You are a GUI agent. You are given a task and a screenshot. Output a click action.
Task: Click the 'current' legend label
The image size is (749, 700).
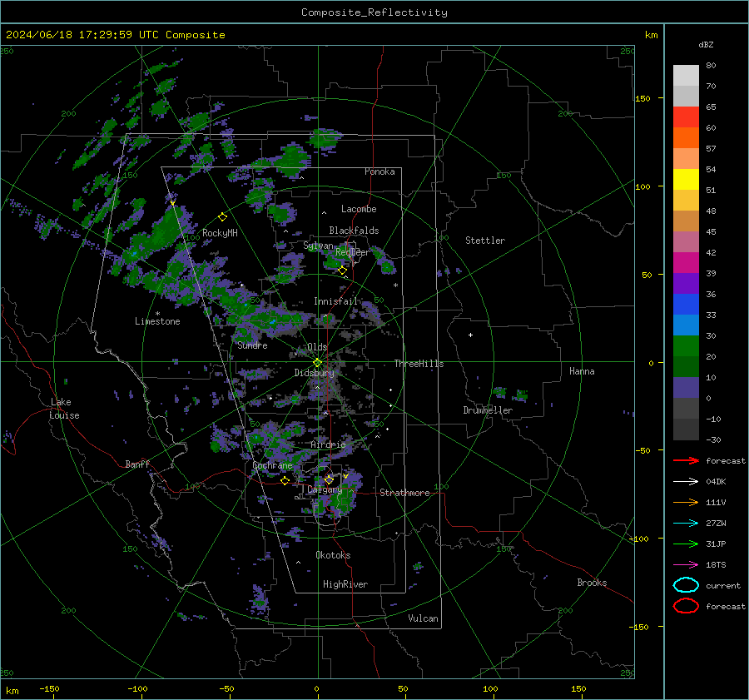pyautogui.click(x=723, y=585)
